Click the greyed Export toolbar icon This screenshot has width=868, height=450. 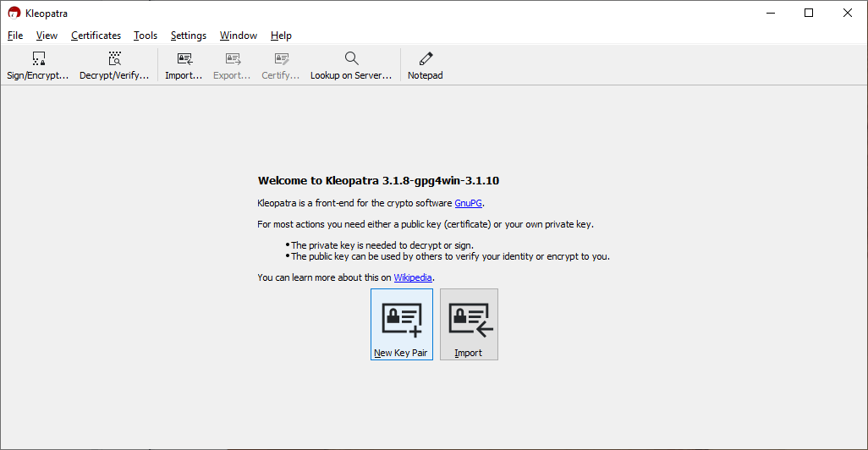233,58
